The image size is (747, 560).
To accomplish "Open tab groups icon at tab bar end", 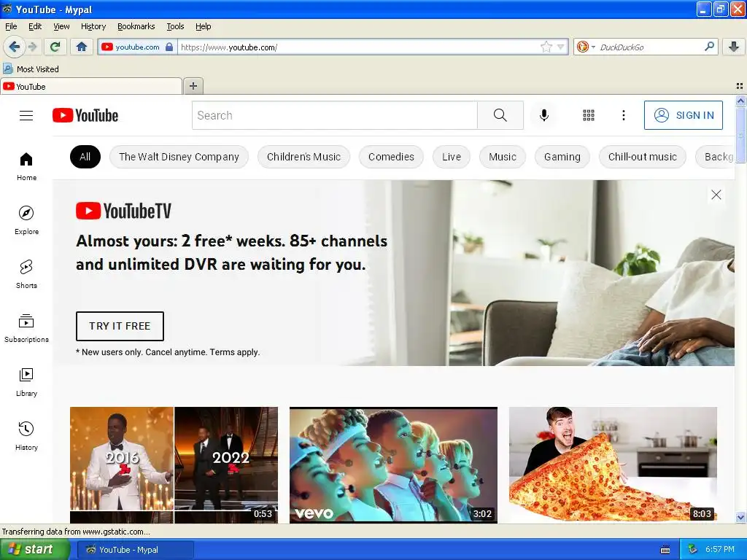I will coord(740,86).
